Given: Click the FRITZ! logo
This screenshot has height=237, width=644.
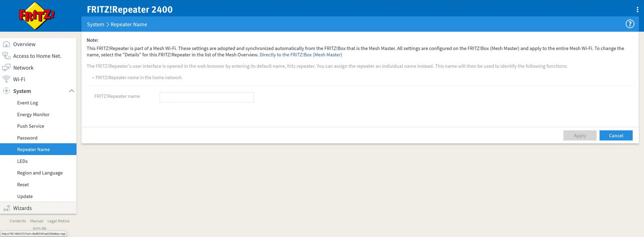Looking at the screenshot, I should pyautogui.click(x=36, y=16).
